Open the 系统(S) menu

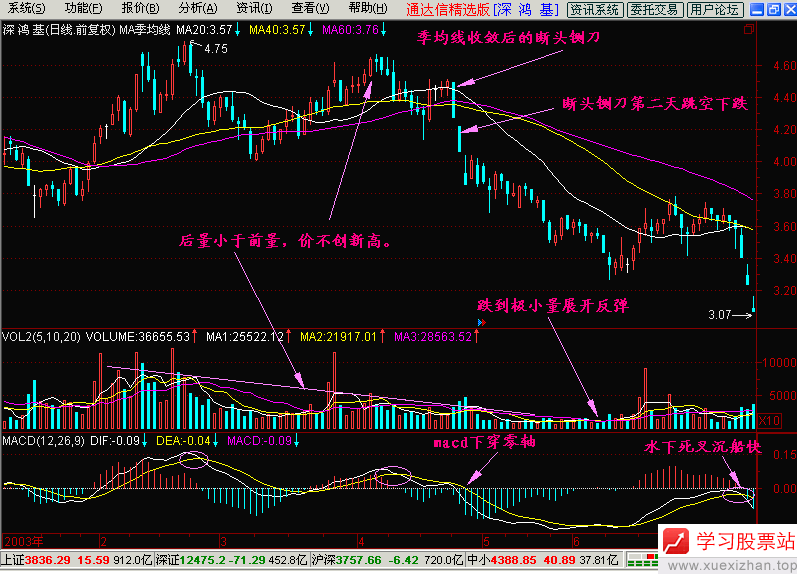click(26, 9)
